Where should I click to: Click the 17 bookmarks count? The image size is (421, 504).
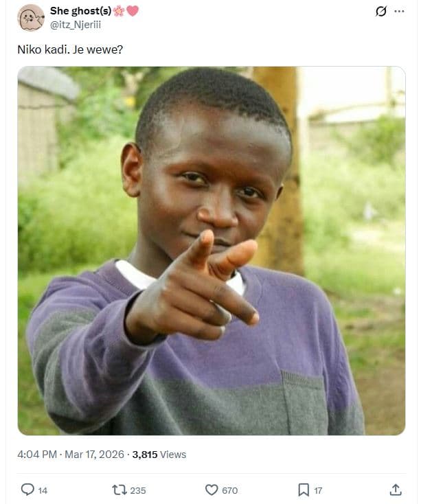318,490
